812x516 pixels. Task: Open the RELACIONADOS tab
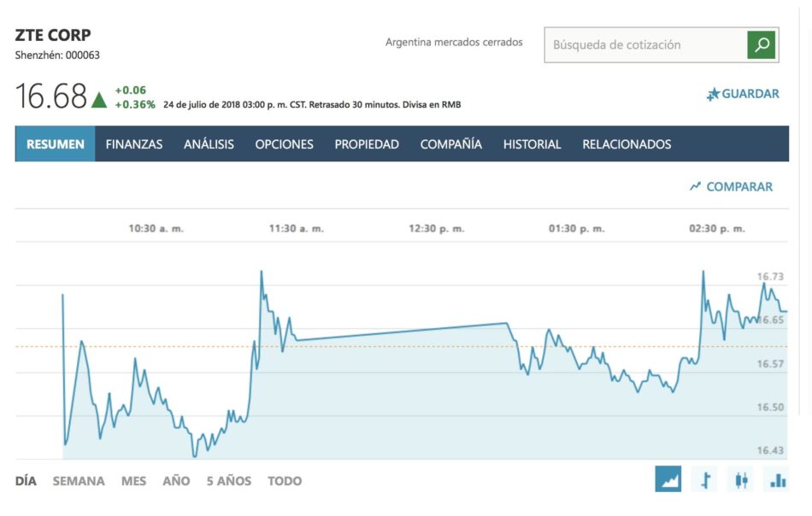pos(627,144)
